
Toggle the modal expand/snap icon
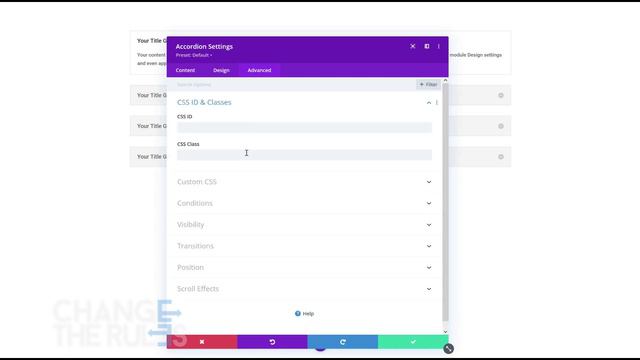[427, 46]
